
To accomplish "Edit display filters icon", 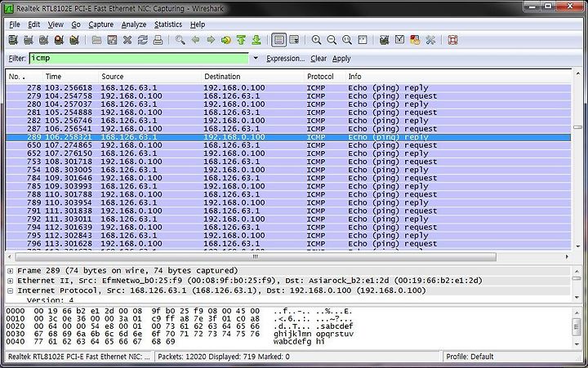I will [399, 40].
